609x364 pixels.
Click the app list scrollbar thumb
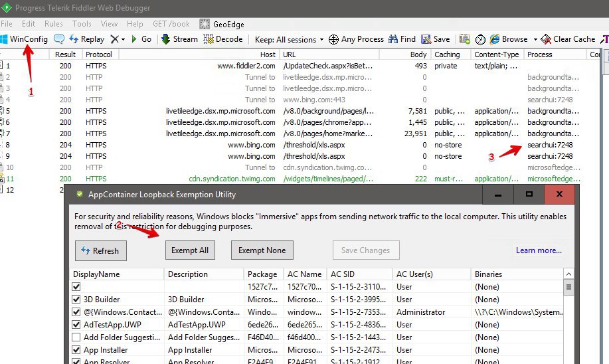(568, 288)
